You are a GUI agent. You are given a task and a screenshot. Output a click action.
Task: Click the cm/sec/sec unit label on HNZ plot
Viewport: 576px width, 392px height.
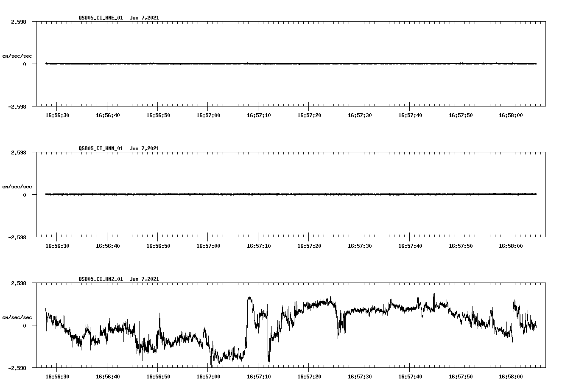17,317
